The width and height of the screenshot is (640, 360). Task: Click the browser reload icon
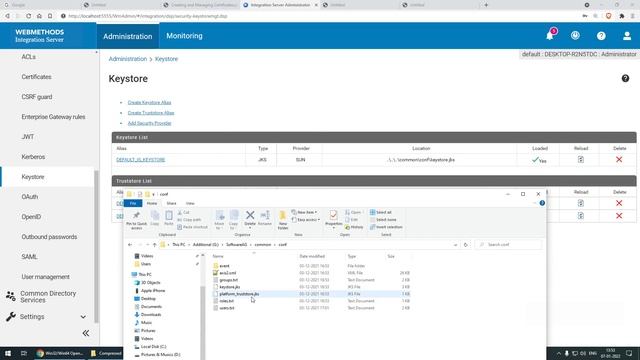pos(28,16)
